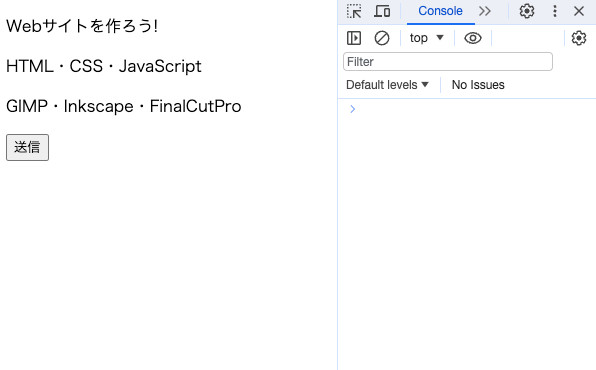This screenshot has height=370, width=596.
Task: Switch to the Console tab
Action: click(x=440, y=11)
